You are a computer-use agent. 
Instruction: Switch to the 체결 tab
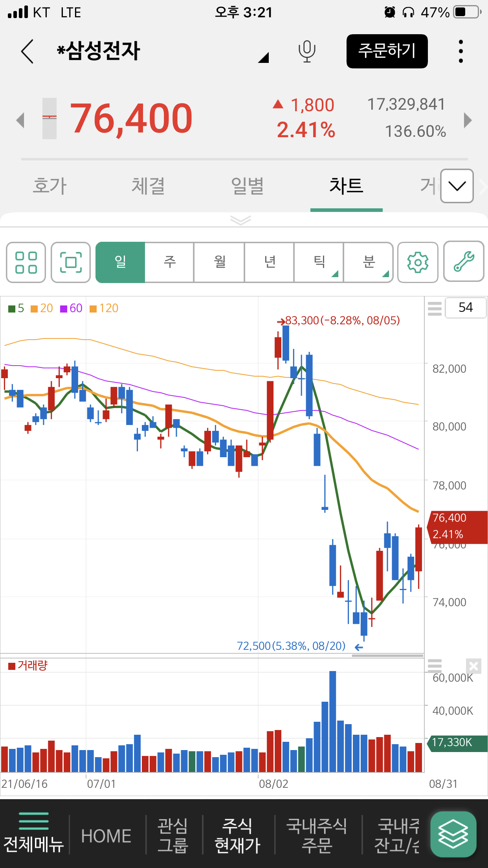point(148,186)
